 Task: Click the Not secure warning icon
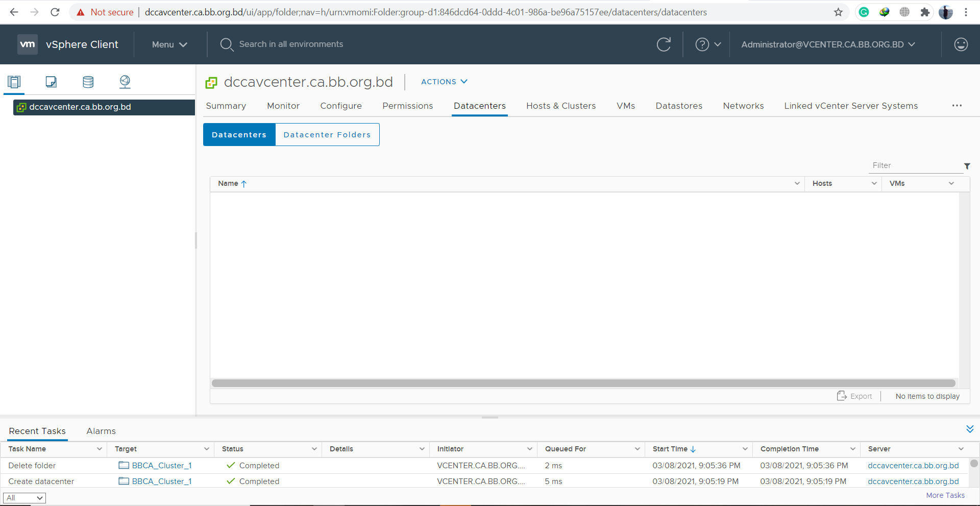coord(80,12)
